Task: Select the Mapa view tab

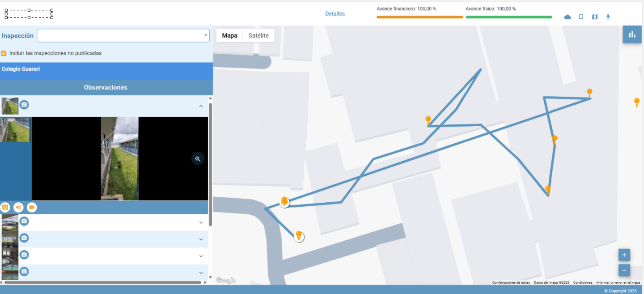Action: tap(229, 36)
